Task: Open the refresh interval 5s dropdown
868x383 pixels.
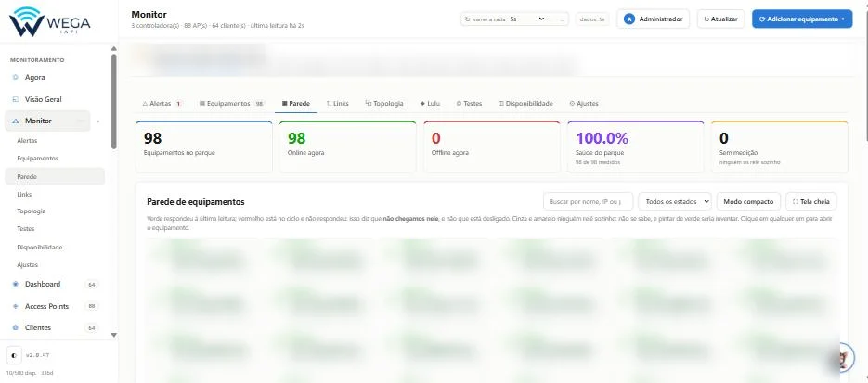Action: (x=526, y=19)
